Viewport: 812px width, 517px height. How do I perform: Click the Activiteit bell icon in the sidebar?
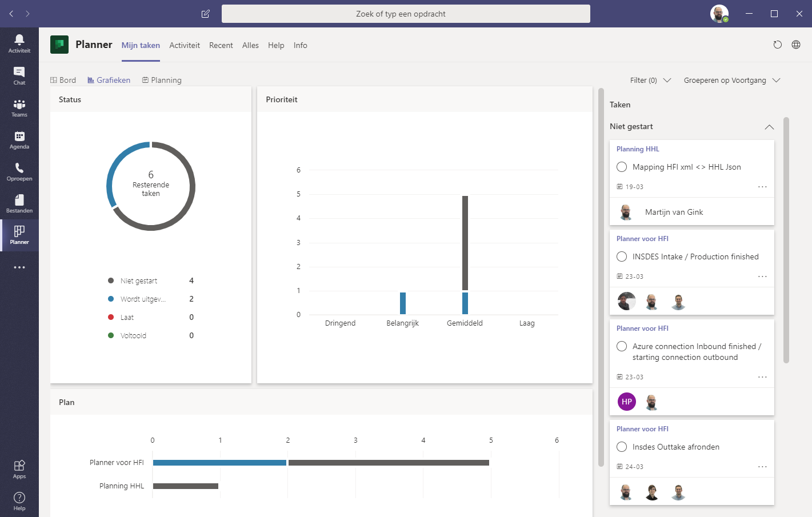(19, 41)
